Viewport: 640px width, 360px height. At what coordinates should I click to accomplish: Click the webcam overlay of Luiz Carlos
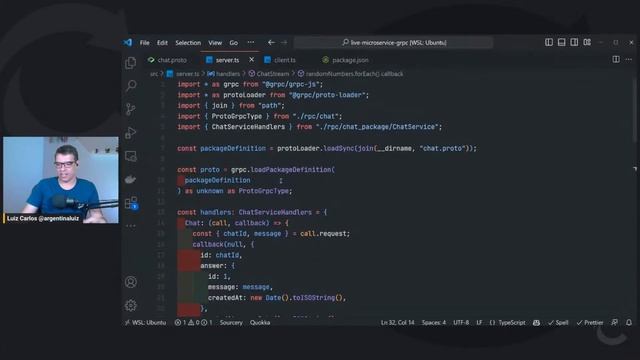[61, 180]
